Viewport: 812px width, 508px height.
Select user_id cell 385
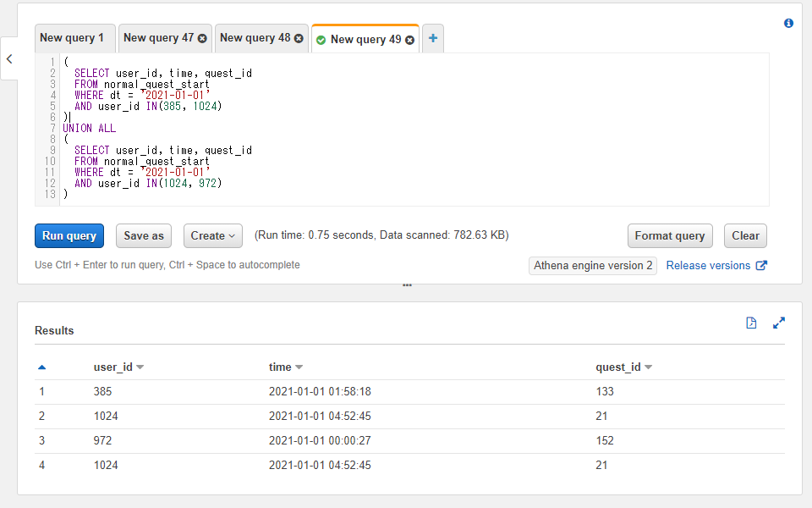(102, 391)
